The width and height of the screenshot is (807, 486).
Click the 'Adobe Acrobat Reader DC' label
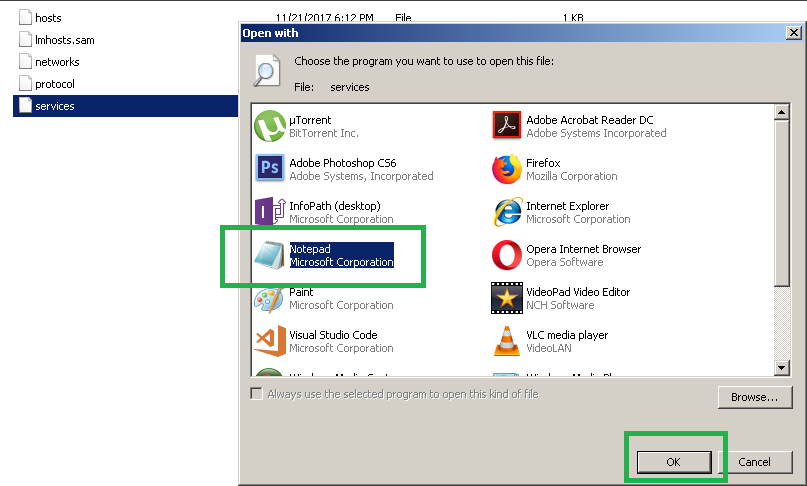point(589,120)
